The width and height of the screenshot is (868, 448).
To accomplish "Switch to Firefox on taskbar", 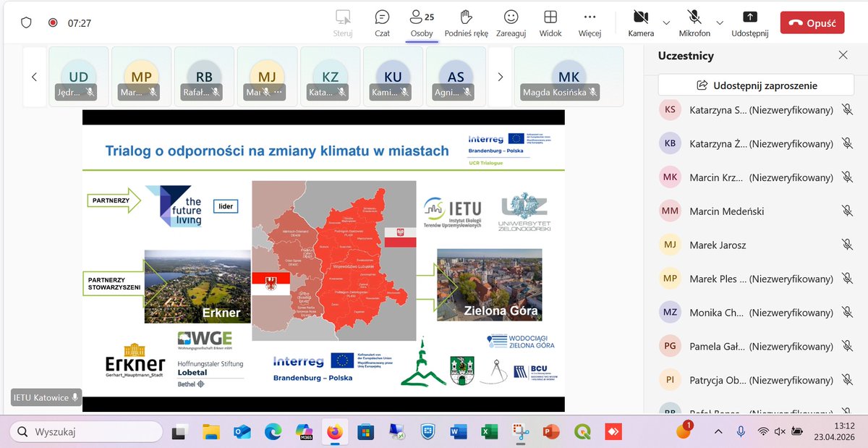I will tap(334, 432).
